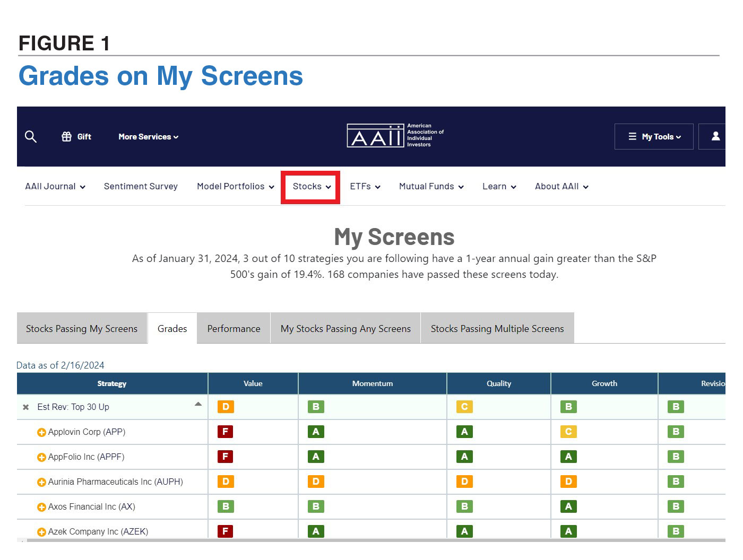Sort by Strategy column header
The height and width of the screenshot is (560, 743).
(x=112, y=383)
